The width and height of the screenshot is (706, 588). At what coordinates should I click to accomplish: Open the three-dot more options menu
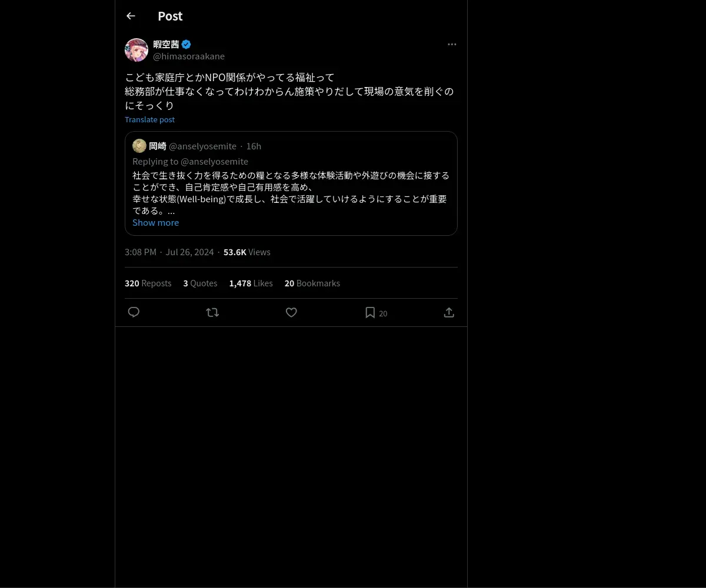(452, 44)
